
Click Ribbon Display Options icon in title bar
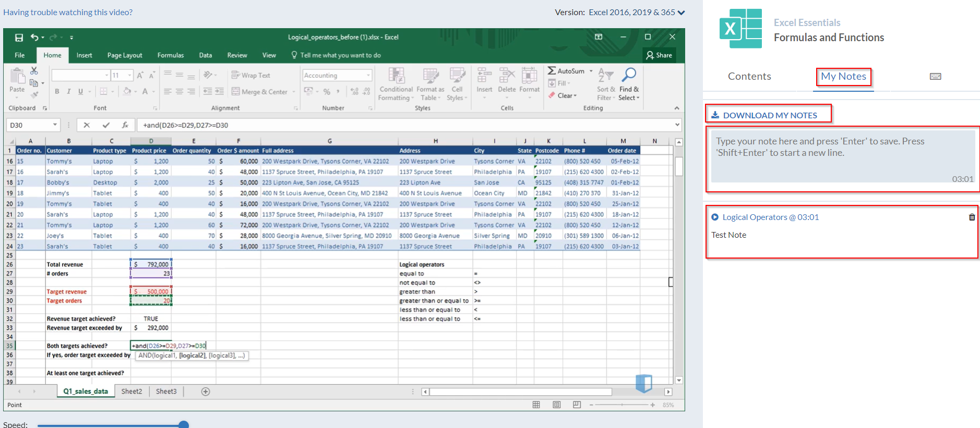coord(599,37)
